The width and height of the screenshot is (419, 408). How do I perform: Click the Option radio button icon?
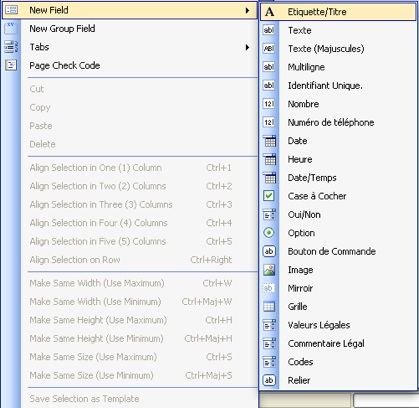click(x=269, y=233)
